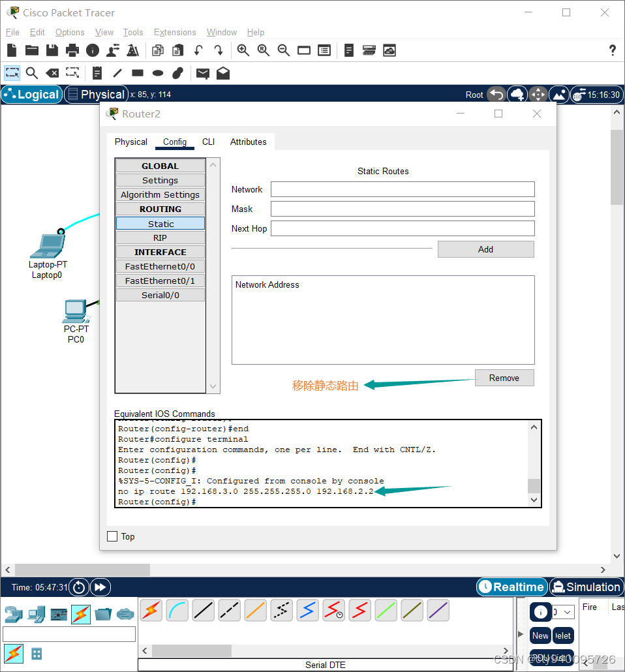This screenshot has width=625, height=672.
Task: Open the File menu
Action: pos(12,32)
